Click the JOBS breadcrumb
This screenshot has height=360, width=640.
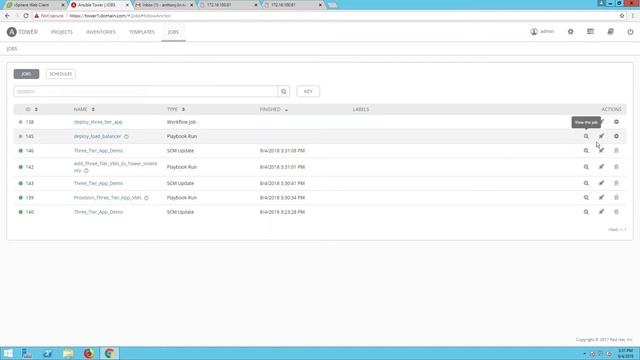[x=12, y=49]
